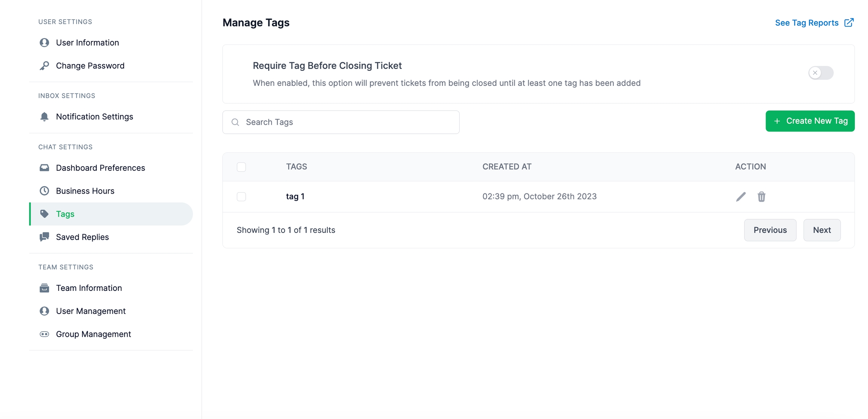Screen dimensions: 868x419
Task: Click the chat bubbles icon for Saved Replies
Action: (44, 237)
